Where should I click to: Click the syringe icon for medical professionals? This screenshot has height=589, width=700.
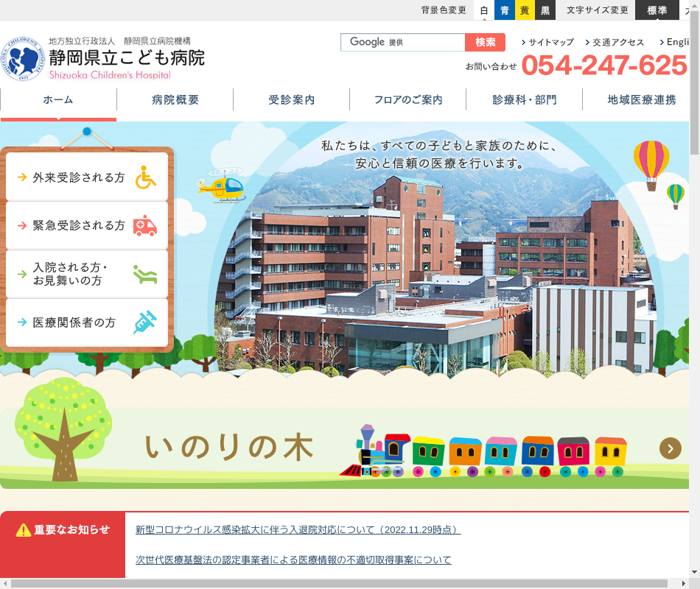point(145,322)
